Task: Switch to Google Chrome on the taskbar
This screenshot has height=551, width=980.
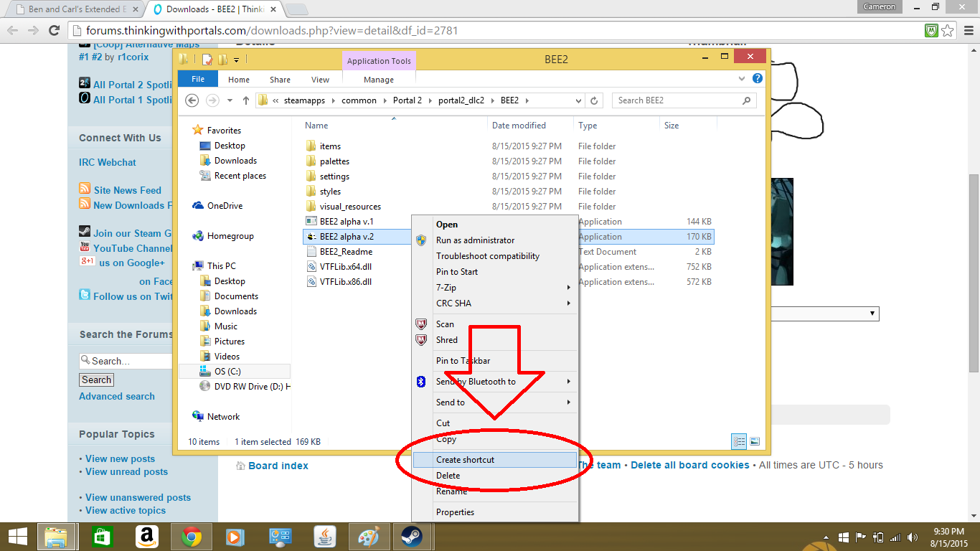Action: (x=191, y=537)
